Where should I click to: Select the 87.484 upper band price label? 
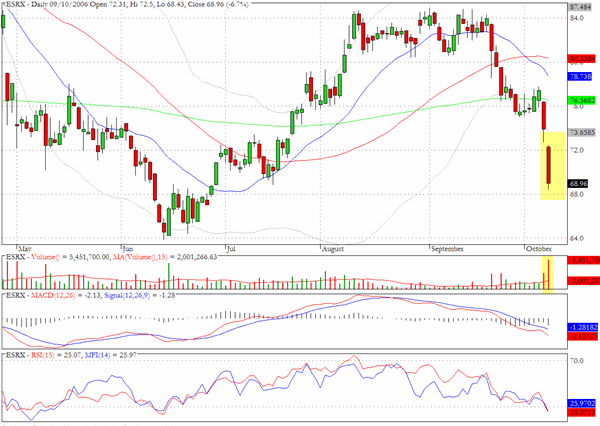pos(582,7)
